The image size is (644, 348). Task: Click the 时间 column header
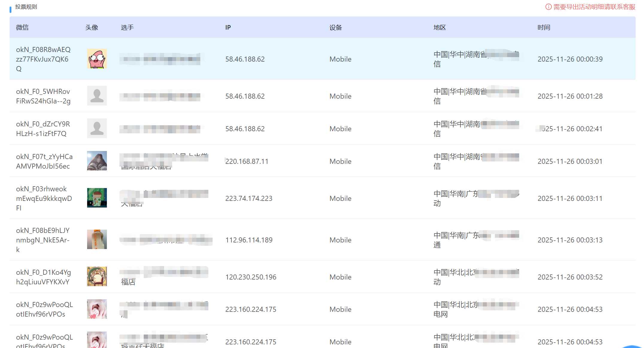(x=544, y=28)
